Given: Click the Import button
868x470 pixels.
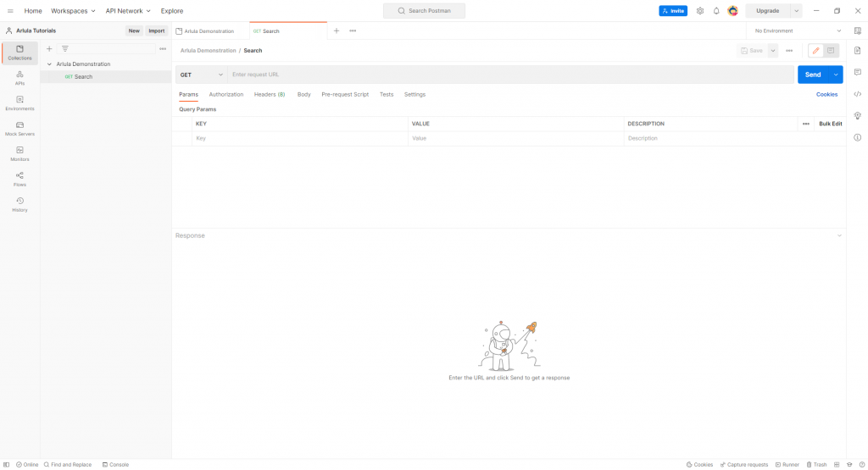Looking at the screenshot, I should (157, 31).
